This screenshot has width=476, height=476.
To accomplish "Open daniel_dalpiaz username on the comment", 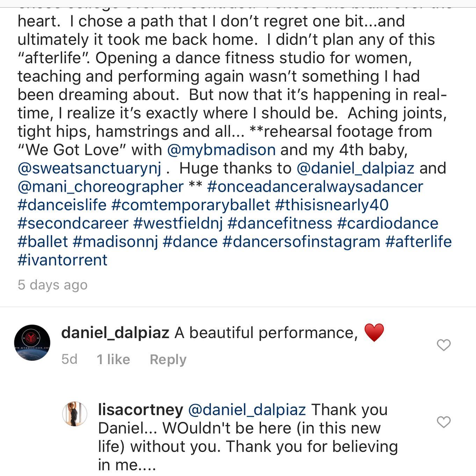I will (x=115, y=333).
